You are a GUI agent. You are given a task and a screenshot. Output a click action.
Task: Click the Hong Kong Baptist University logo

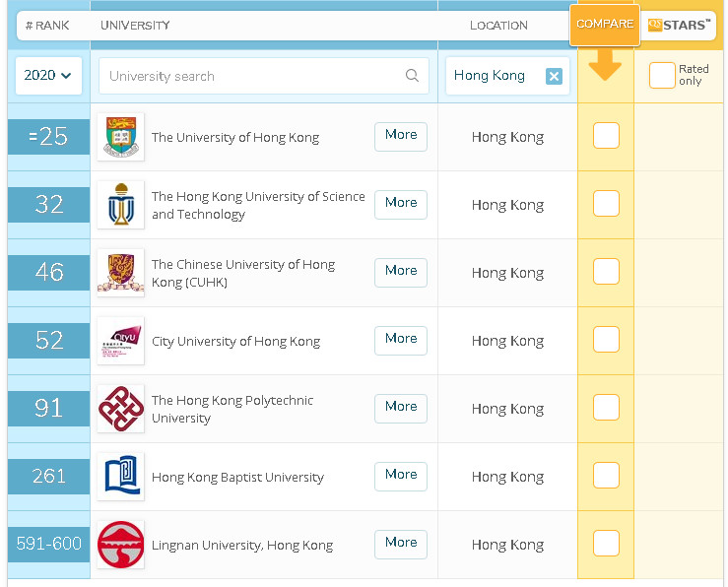click(x=121, y=477)
